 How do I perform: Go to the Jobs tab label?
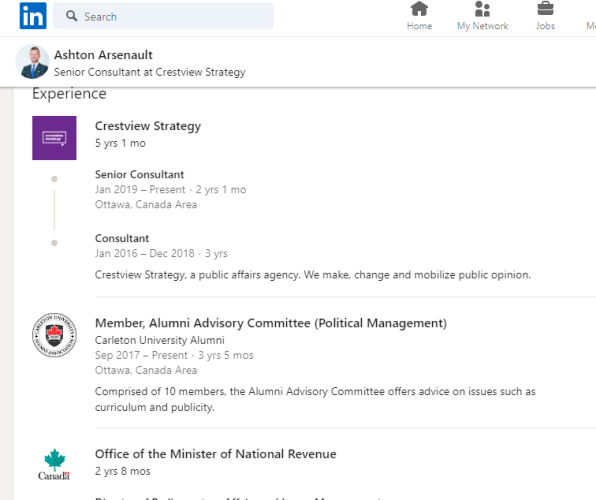[545, 26]
